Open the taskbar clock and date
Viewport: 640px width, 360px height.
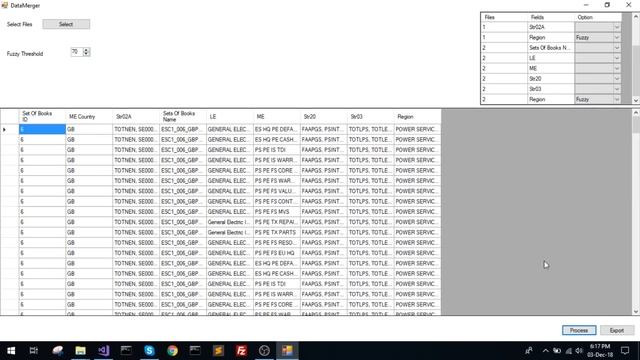pos(600,351)
